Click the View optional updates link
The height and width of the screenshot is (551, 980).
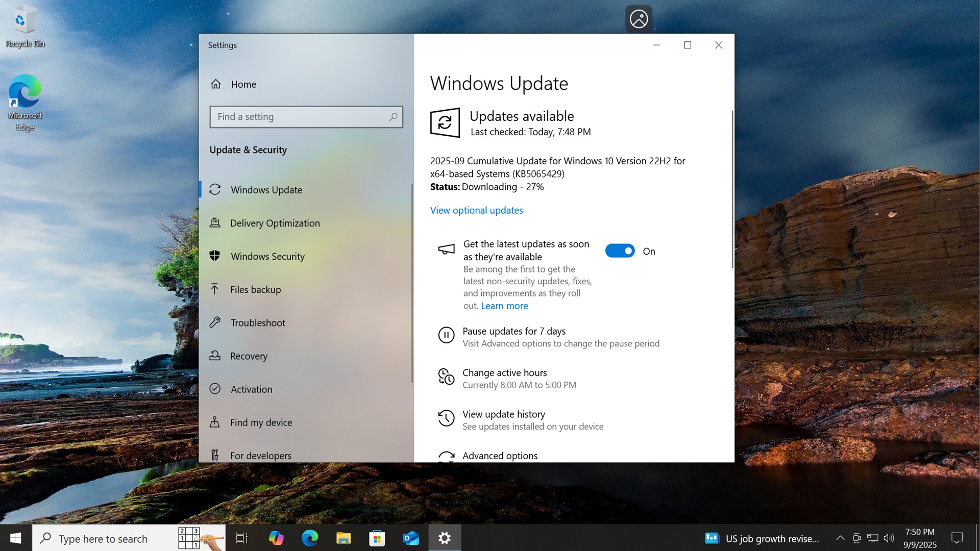pos(476,210)
